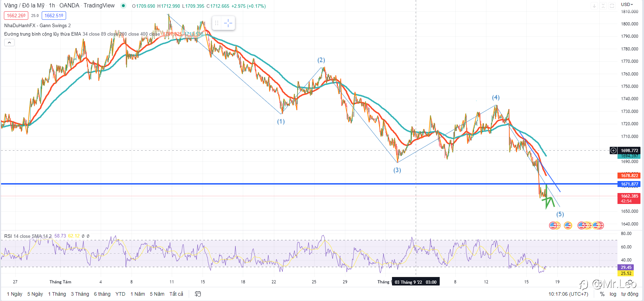Viewport: 644px width, 301px height.
Task: Click the 1800.000 price scale label
Action: coord(630,24)
